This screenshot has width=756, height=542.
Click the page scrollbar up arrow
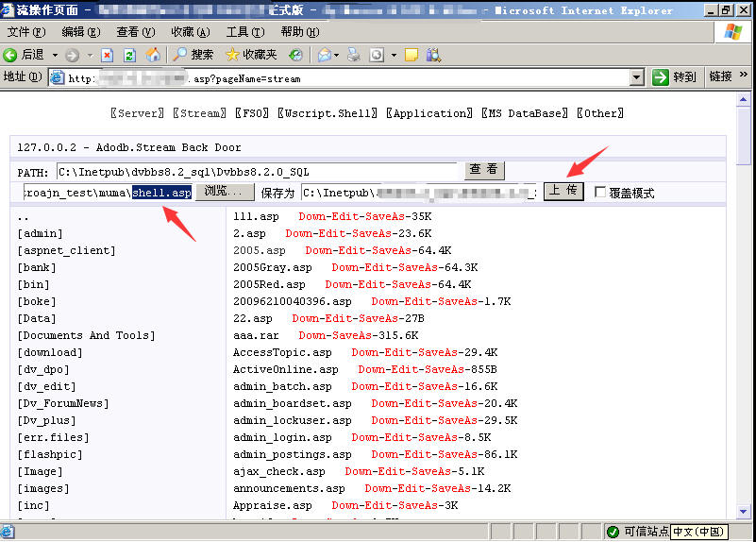pyautogui.click(x=743, y=99)
